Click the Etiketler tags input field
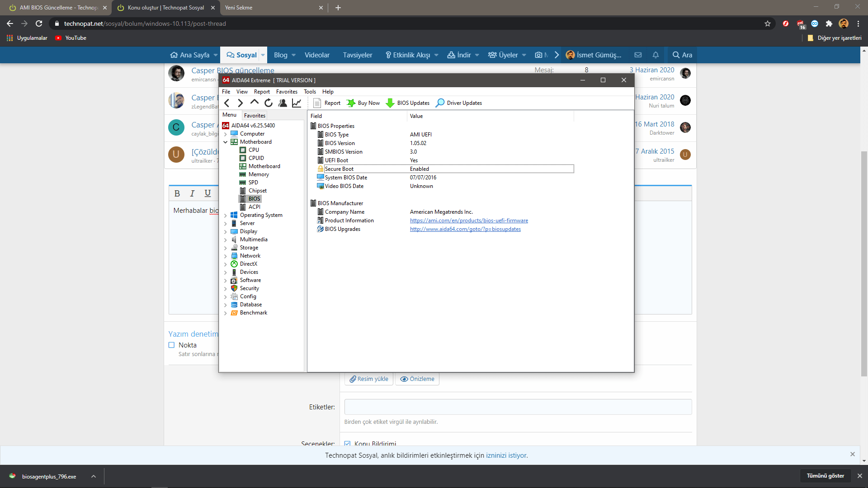The height and width of the screenshot is (488, 868). pyautogui.click(x=518, y=407)
